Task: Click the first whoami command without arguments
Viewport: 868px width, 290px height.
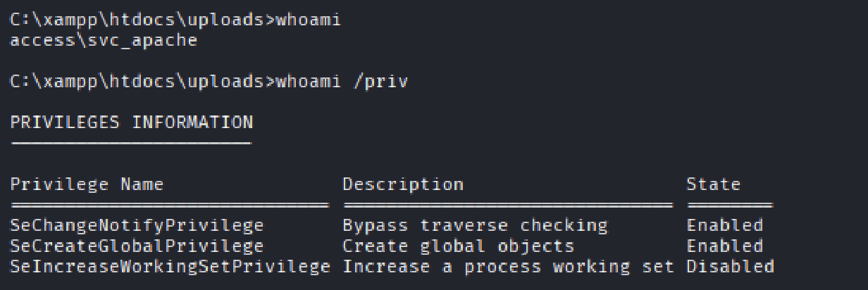Action: click(x=309, y=20)
